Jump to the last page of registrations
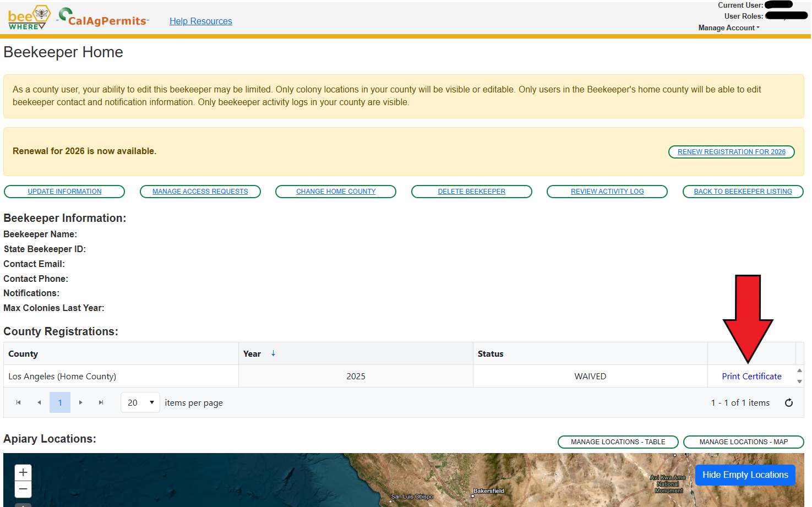This screenshot has height=507, width=812. click(101, 402)
